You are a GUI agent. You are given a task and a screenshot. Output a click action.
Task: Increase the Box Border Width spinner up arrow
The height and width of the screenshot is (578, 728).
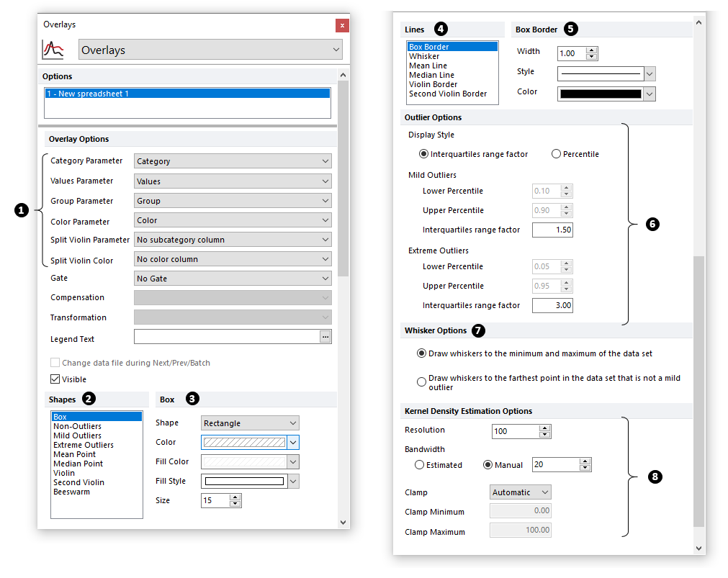point(591,50)
